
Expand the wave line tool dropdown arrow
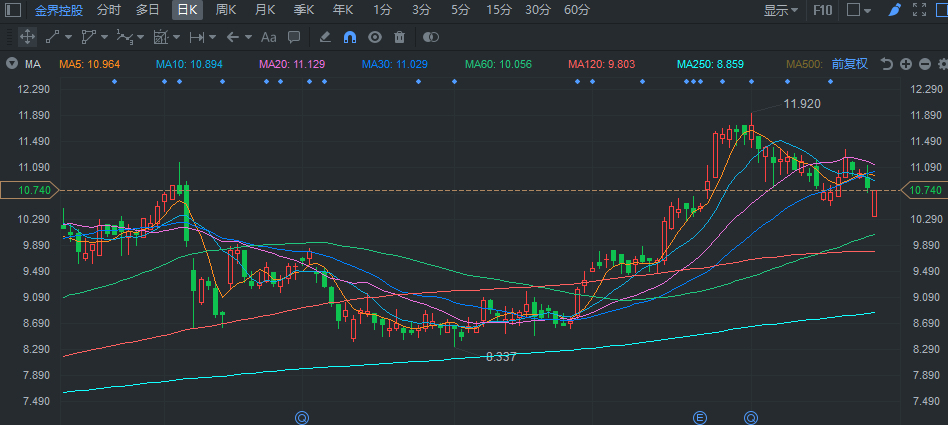tap(140, 37)
